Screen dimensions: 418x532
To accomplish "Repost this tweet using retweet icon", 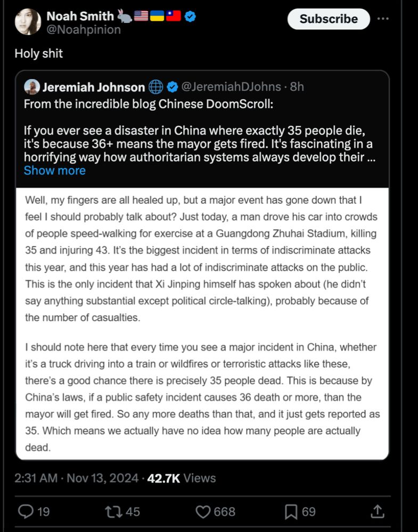I will pos(112,512).
